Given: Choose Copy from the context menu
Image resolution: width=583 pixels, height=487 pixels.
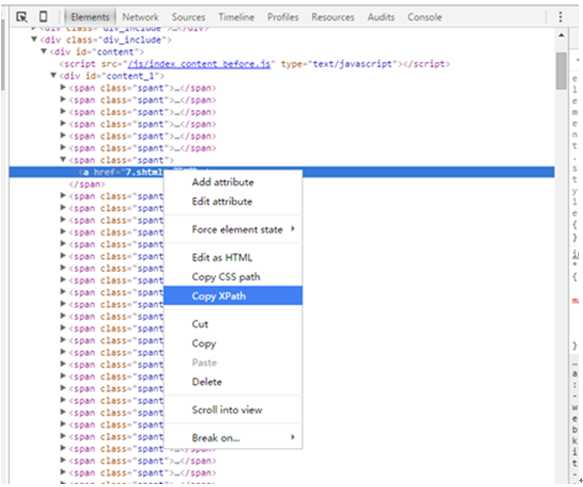Looking at the screenshot, I should coord(233,344).
